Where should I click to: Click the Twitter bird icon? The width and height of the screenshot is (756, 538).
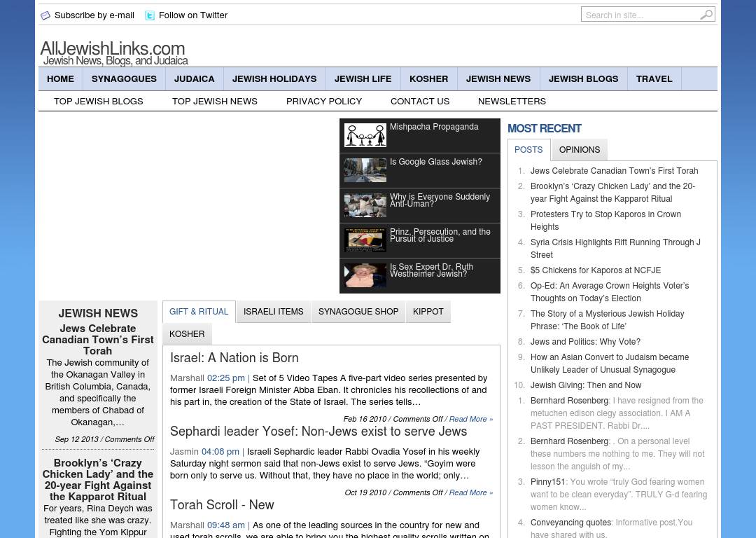[x=150, y=15]
